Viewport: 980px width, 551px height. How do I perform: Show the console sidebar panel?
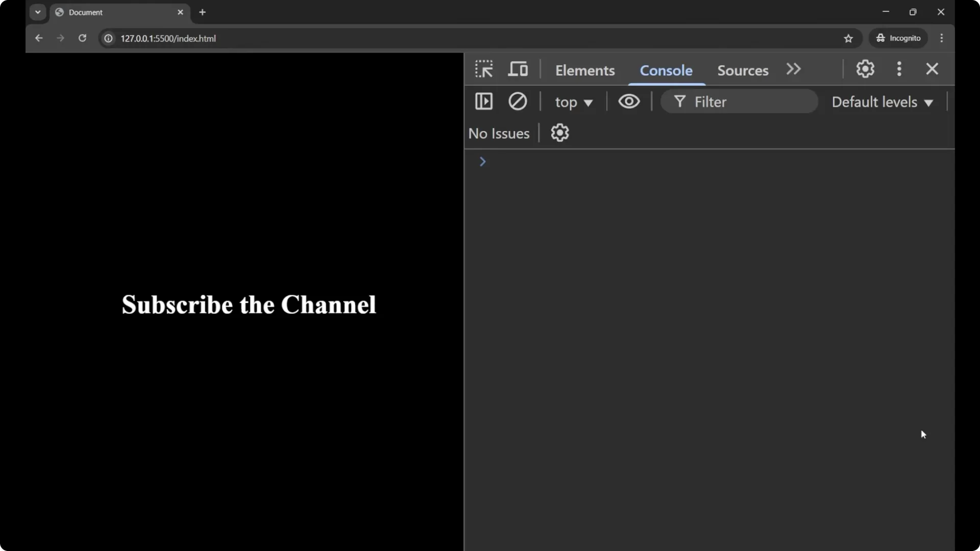coord(483,102)
